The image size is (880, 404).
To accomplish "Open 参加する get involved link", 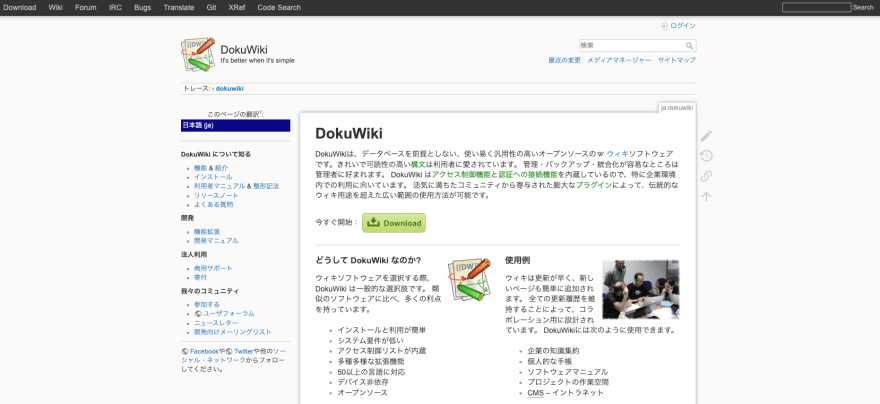I will [207, 305].
